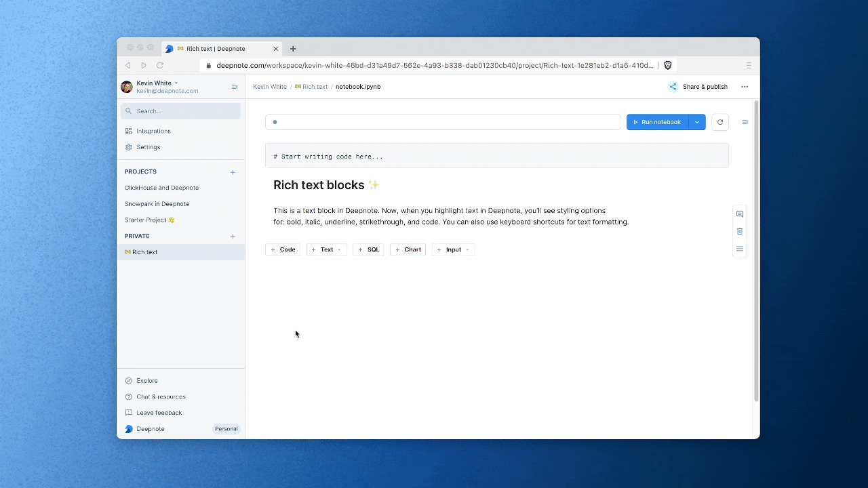Click Chat & resources link
This screenshot has height=488, width=868.
[x=161, y=396]
